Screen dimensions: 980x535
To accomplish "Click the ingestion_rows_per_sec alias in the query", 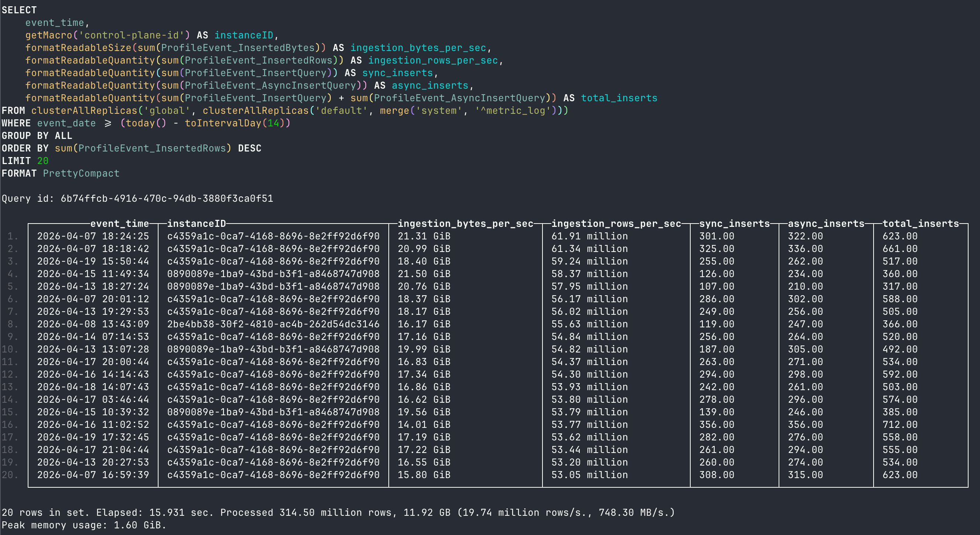I will click(433, 60).
